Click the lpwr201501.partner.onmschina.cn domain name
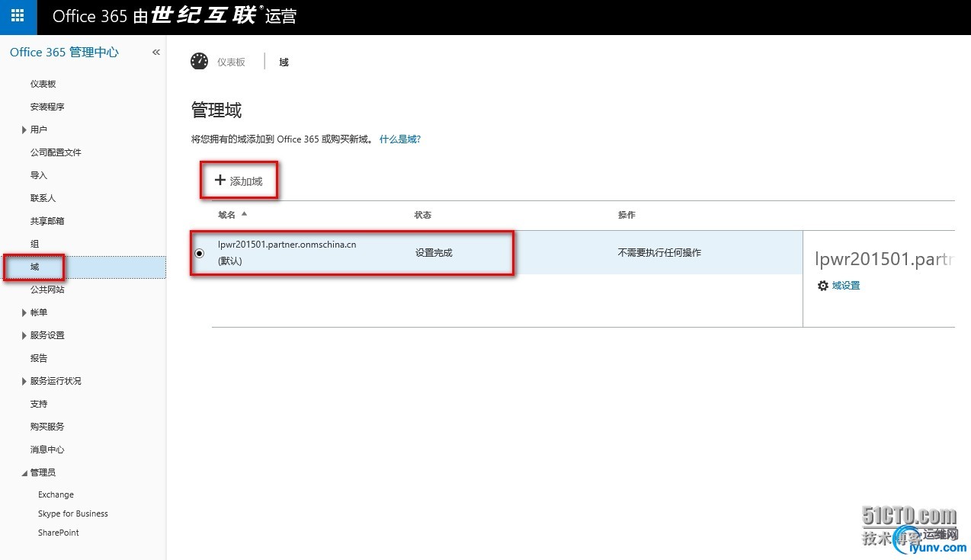Image resolution: width=971 pixels, height=560 pixels. 287,245
